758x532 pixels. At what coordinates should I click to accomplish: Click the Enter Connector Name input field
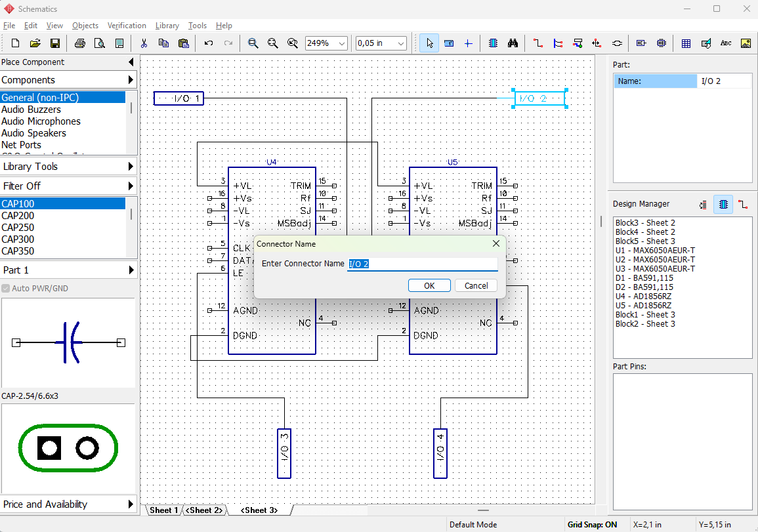click(423, 264)
